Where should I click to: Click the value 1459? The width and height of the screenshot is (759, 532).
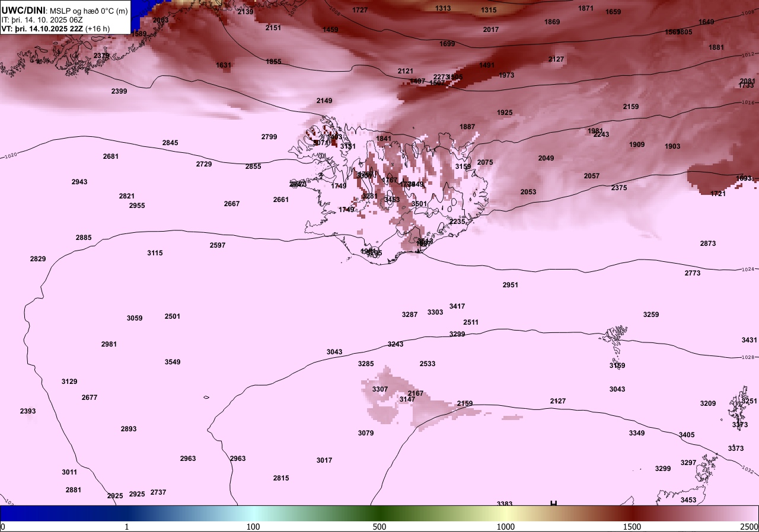(x=330, y=30)
